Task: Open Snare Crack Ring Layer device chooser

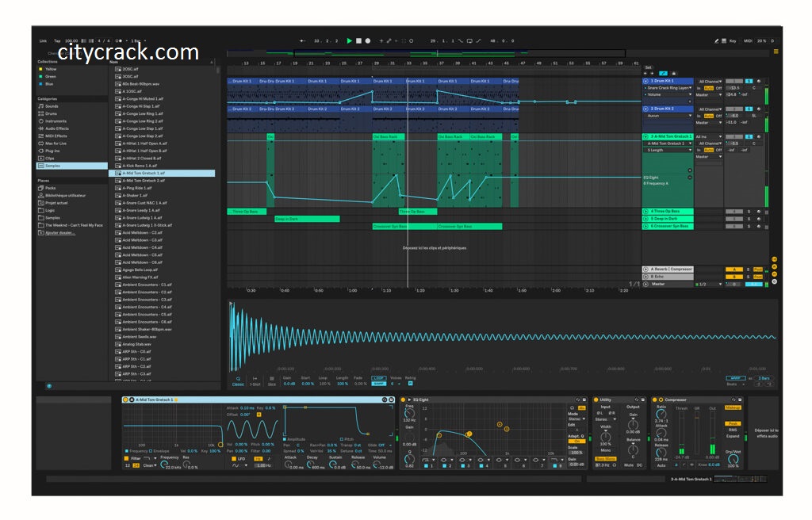Action: click(668, 88)
